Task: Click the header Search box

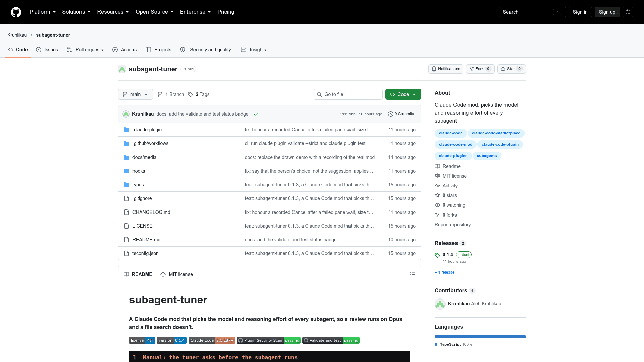Action: [x=532, y=12]
